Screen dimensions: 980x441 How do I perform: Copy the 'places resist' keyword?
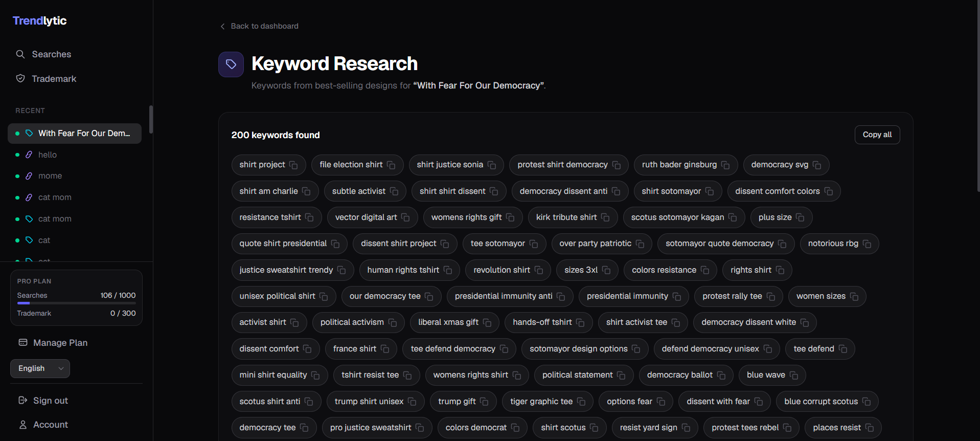pos(870,428)
